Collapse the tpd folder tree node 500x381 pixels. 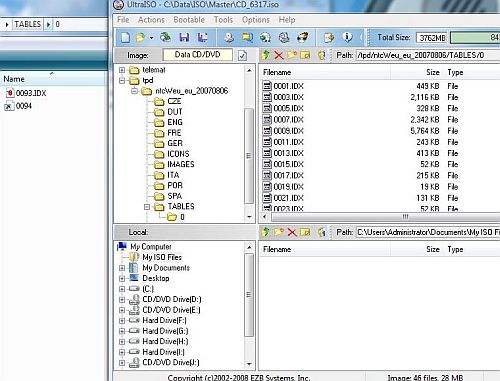click(122, 80)
